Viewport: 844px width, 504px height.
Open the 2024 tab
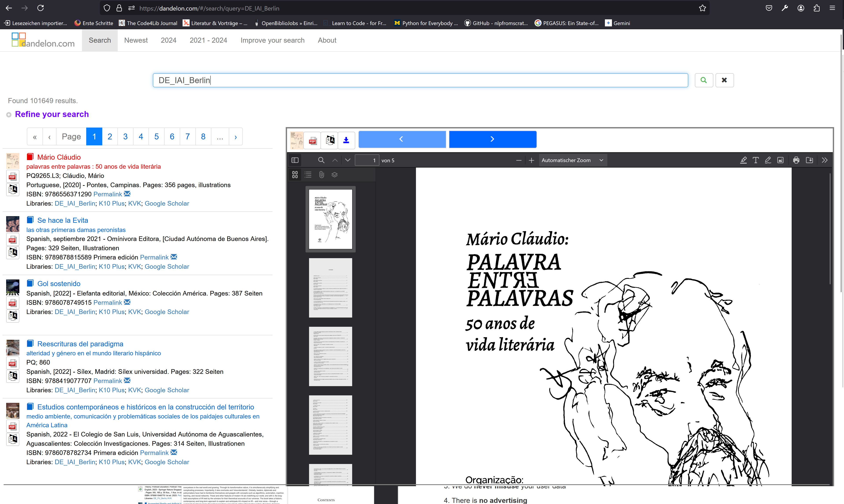168,40
